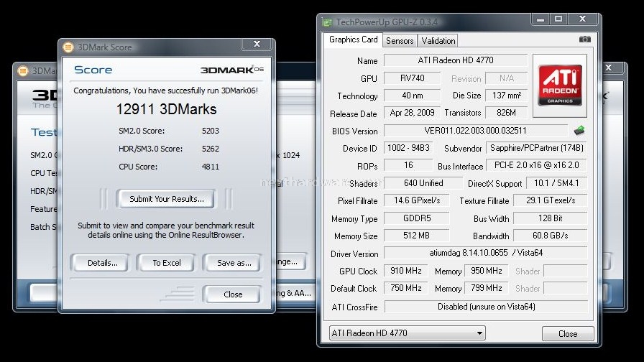
Task: Click the Name field ATI Radeon HD 4770
Action: [x=456, y=60]
